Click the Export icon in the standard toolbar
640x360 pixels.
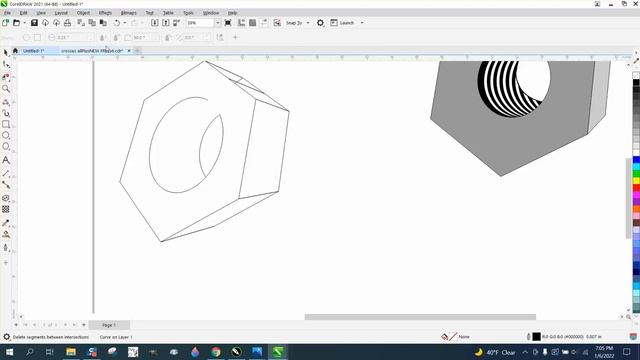click(166, 23)
